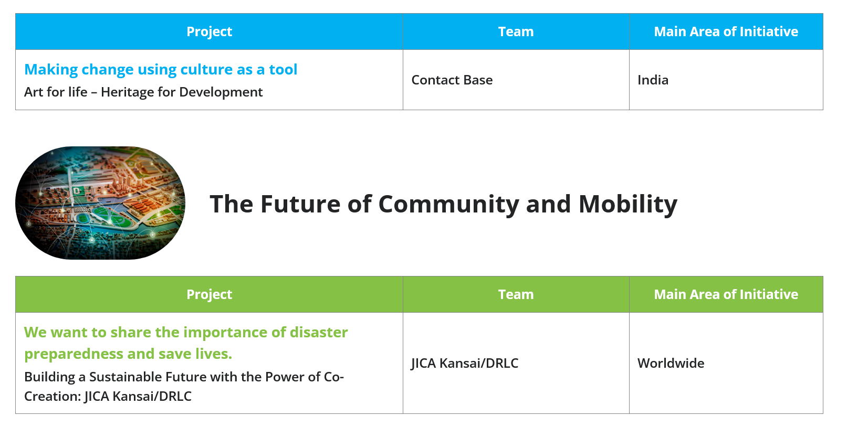
Task: Click the city map oval image
Action: [x=100, y=203]
